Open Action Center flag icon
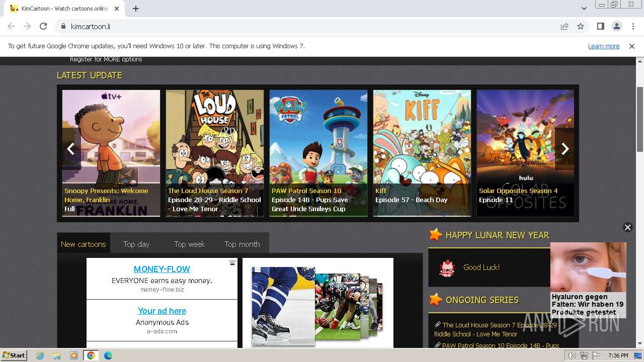Viewport: 644px width, 362px height. coord(596,355)
